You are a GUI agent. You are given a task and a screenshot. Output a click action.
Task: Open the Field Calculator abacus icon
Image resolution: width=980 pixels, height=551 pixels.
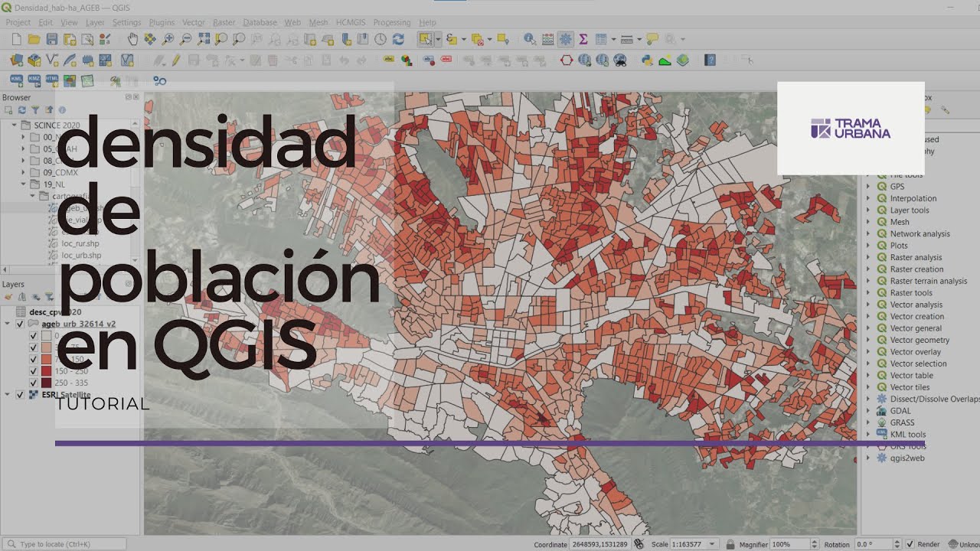point(547,39)
